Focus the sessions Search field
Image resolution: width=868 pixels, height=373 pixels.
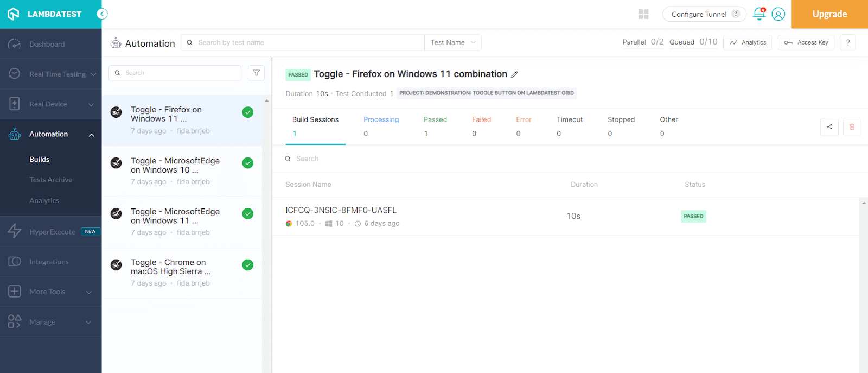[x=570, y=159]
